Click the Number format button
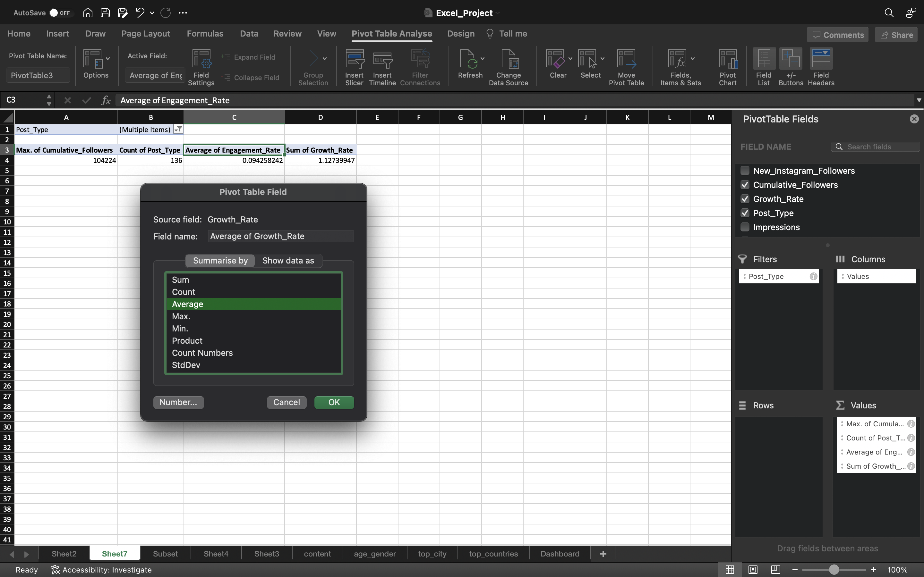 tap(178, 402)
